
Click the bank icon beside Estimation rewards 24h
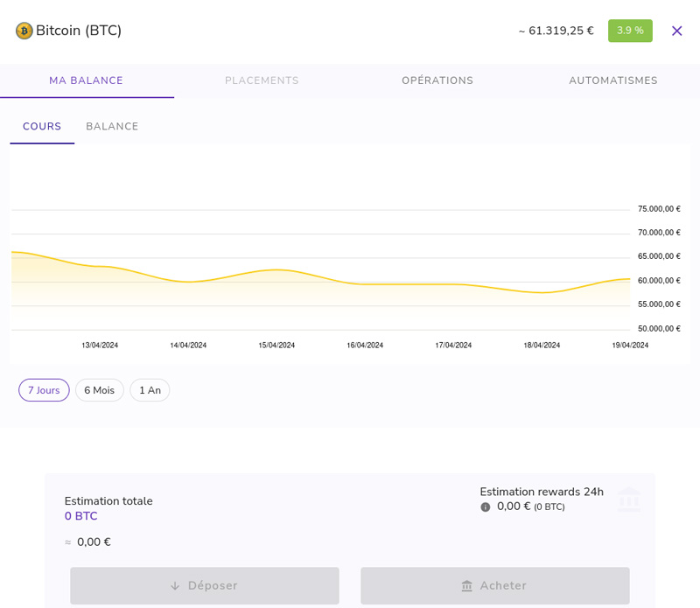click(x=628, y=499)
